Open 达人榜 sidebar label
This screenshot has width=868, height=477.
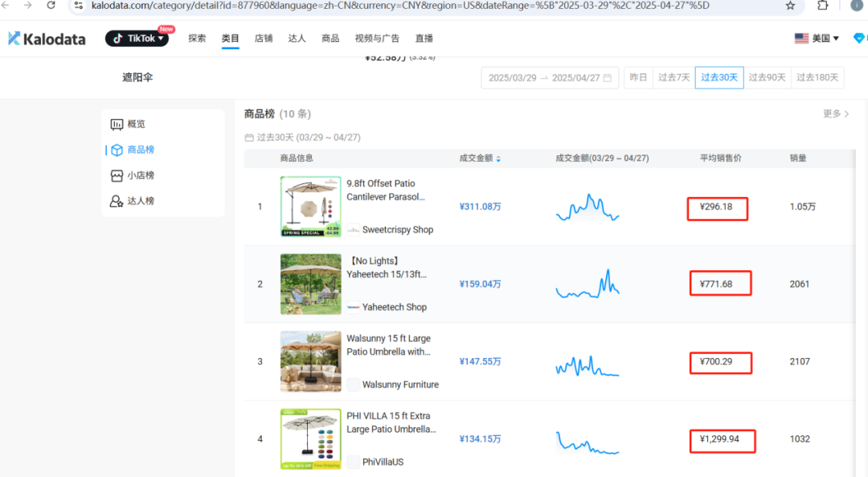[141, 200]
